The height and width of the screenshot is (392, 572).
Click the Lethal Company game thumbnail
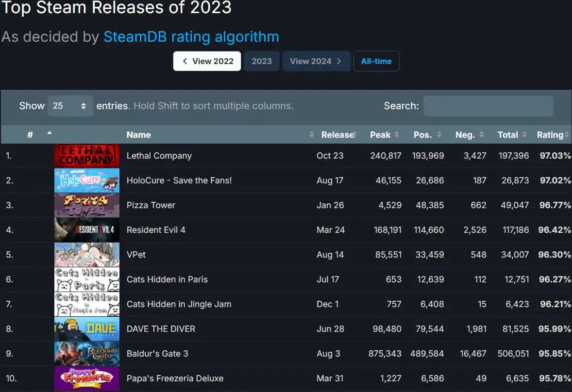pos(86,156)
